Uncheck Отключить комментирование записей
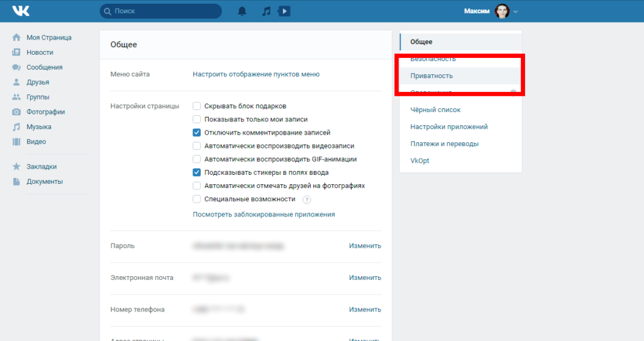This screenshot has width=644, height=341. pos(197,133)
